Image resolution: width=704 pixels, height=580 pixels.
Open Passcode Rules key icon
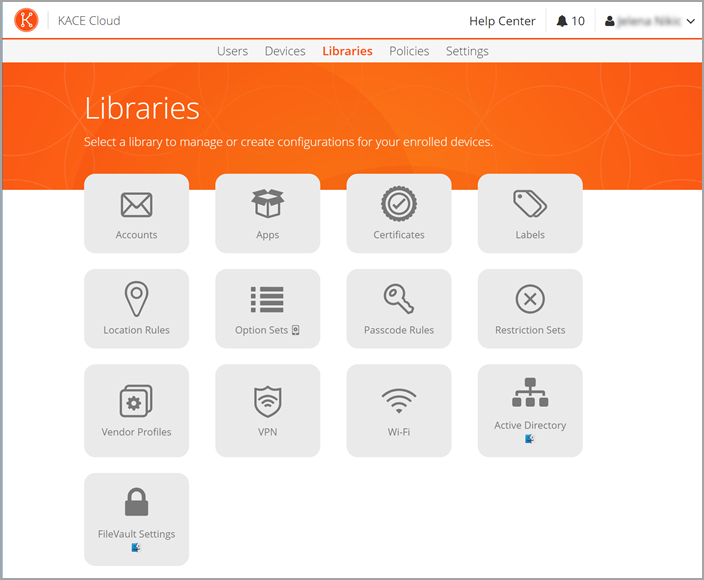coord(399,299)
